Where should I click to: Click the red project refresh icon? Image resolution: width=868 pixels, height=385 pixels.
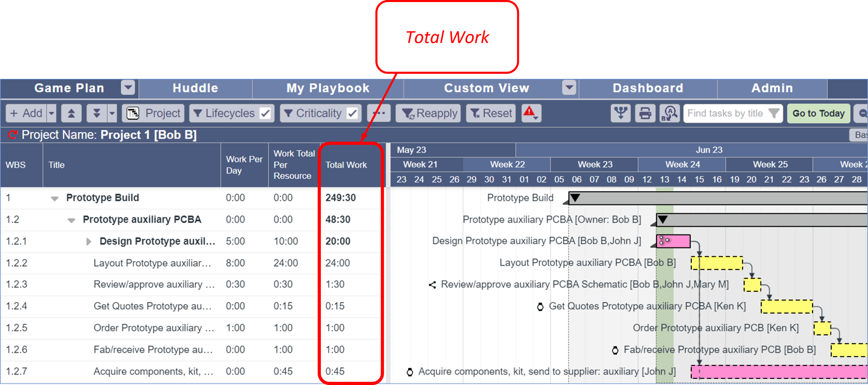12,135
